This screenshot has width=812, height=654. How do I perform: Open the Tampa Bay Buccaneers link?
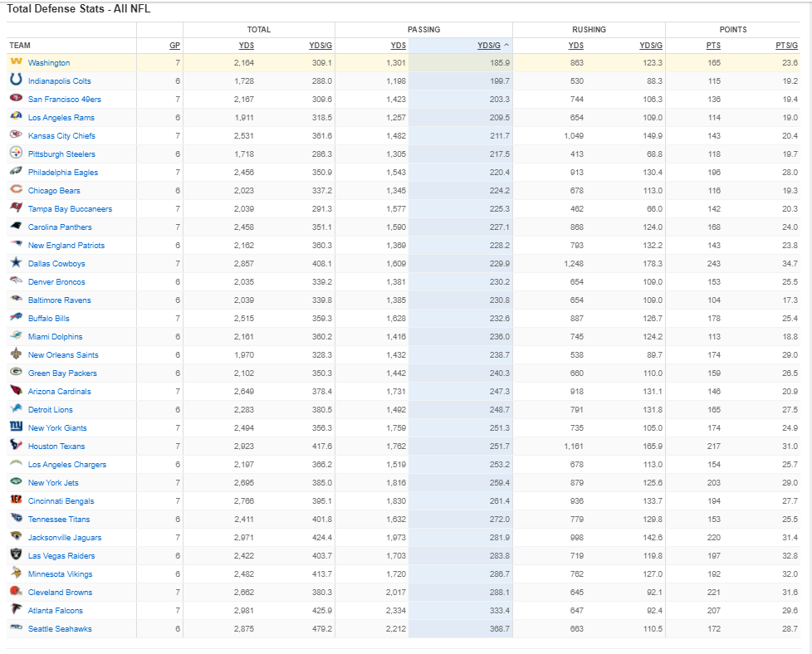click(70, 208)
